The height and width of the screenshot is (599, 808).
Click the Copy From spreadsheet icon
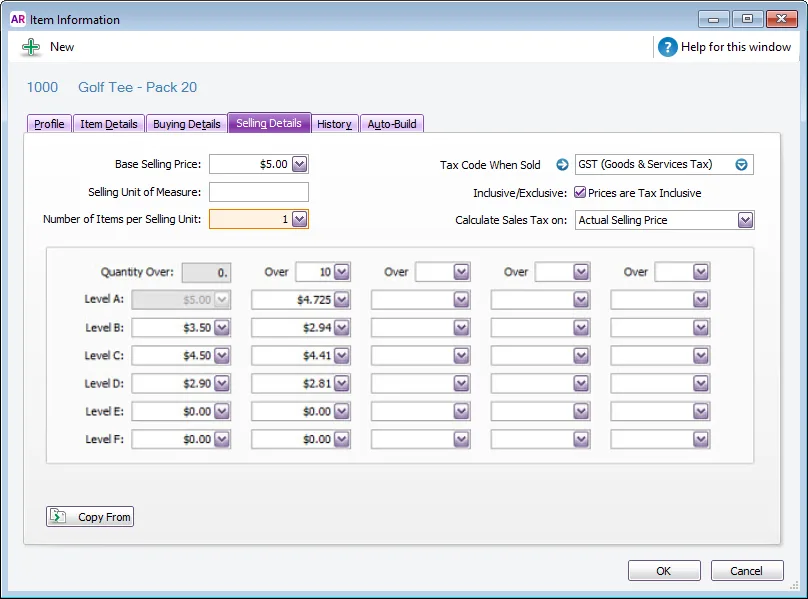click(58, 516)
